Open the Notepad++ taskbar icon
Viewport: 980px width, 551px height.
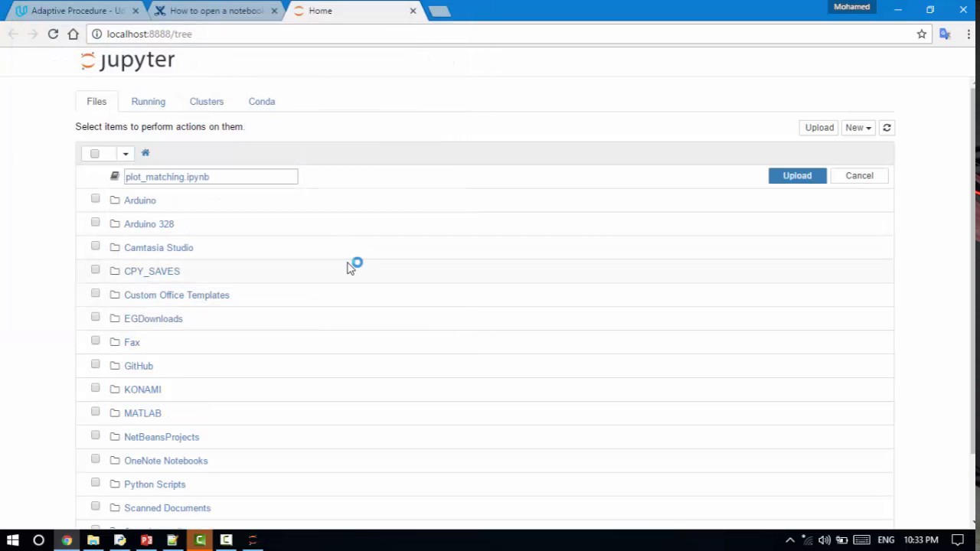pyautogui.click(x=173, y=540)
